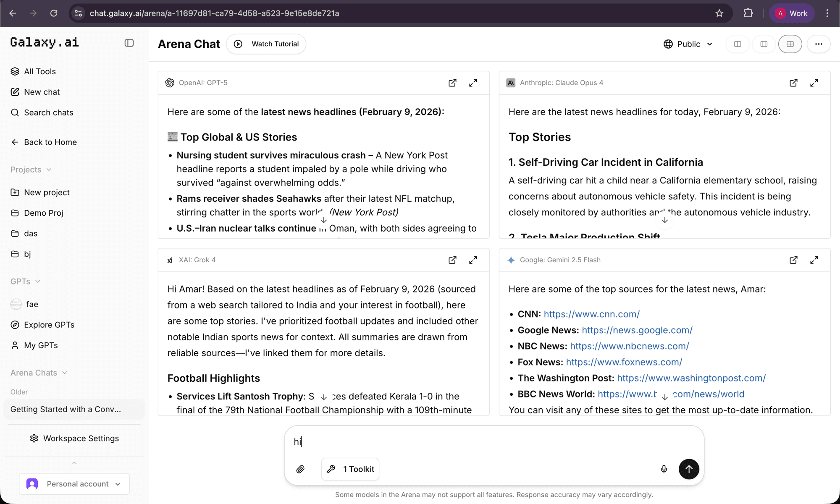Collapse the left sidebar panel
Screen dimensions: 840x504
(129, 43)
